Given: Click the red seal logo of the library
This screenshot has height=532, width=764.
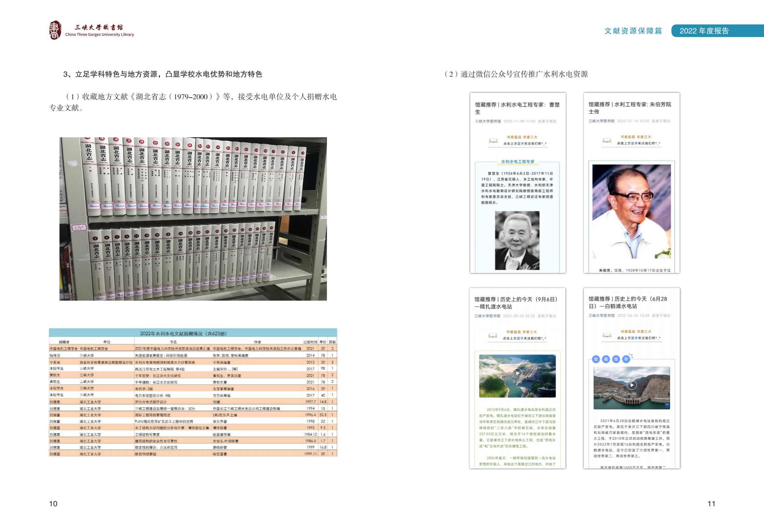Looking at the screenshot, I should tap(55, 30).
